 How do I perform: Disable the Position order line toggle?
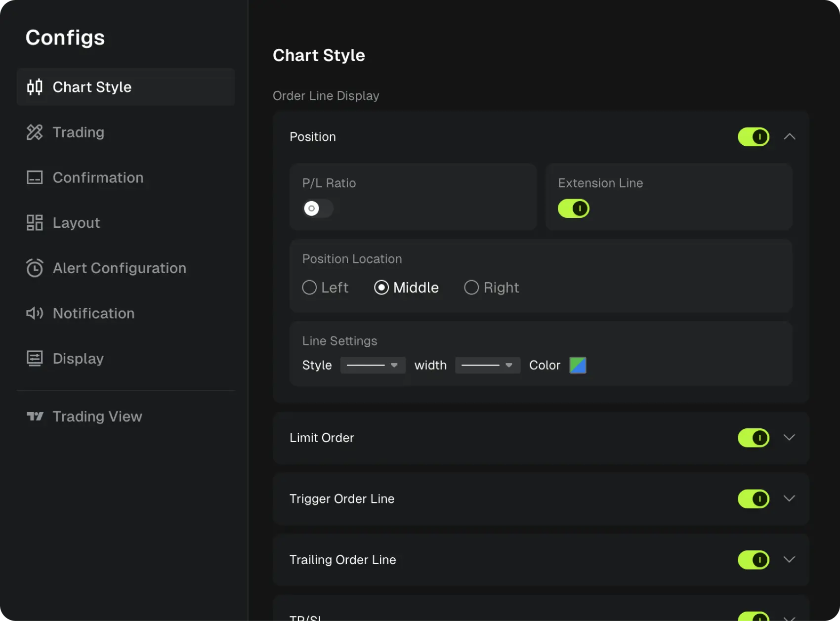point(754,137)
